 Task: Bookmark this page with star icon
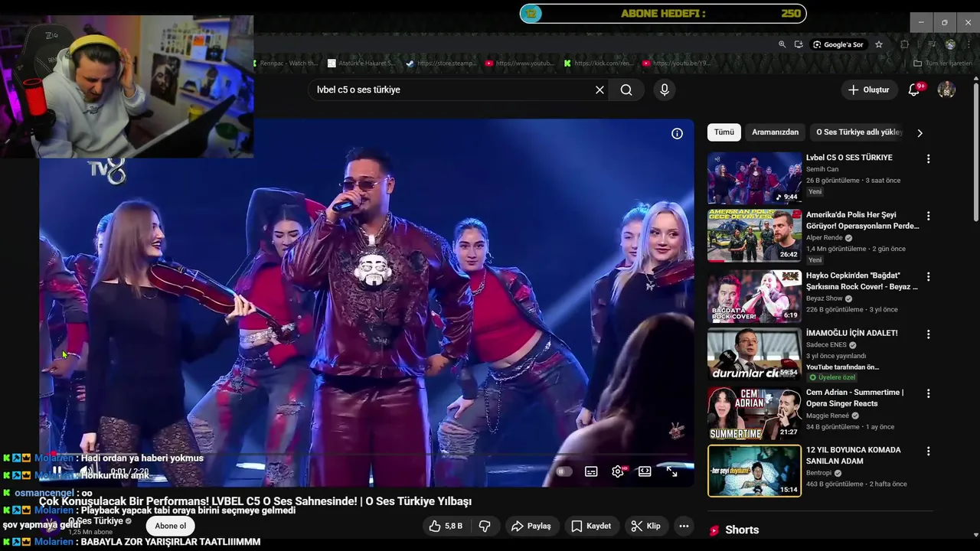tap(879, 44)
